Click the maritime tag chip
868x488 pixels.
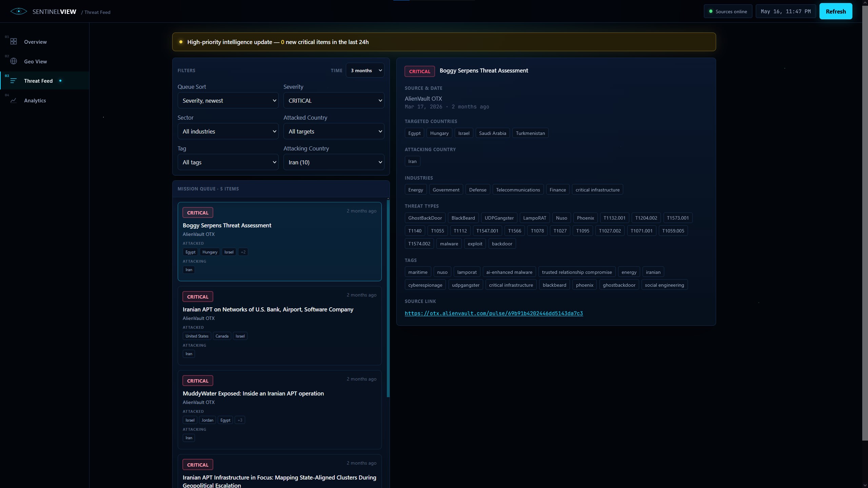(x=418, y=272)
